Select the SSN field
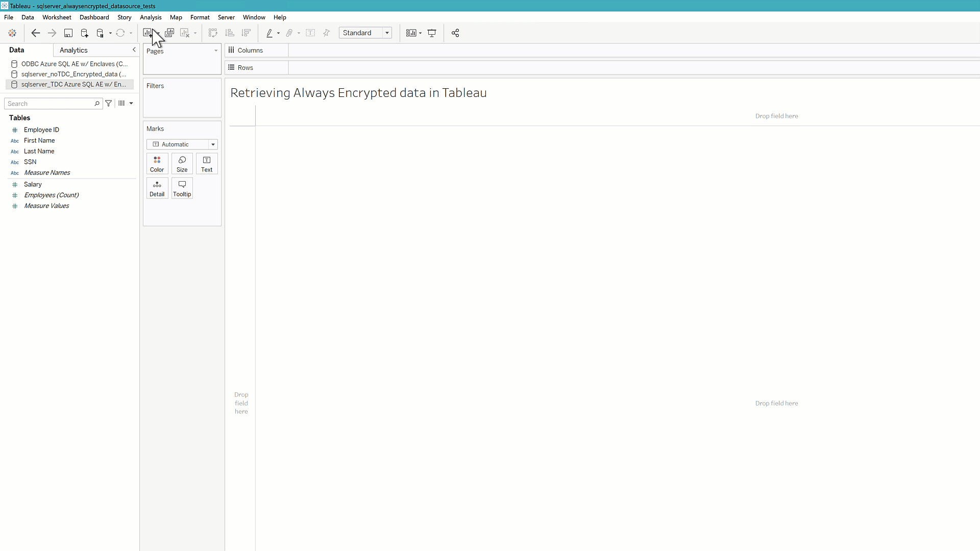980x551 pixels. pos(30,162)
